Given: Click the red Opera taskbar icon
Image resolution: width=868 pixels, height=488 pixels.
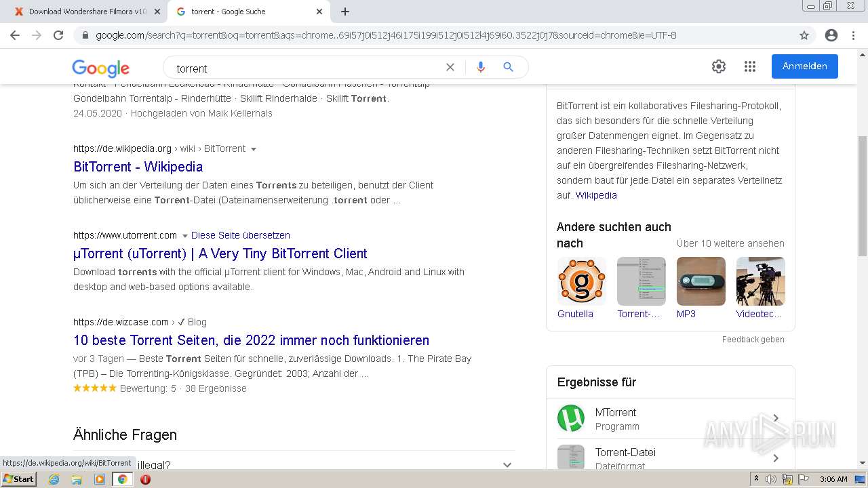Looking at the screenshot, I should (x=145, y=479).
